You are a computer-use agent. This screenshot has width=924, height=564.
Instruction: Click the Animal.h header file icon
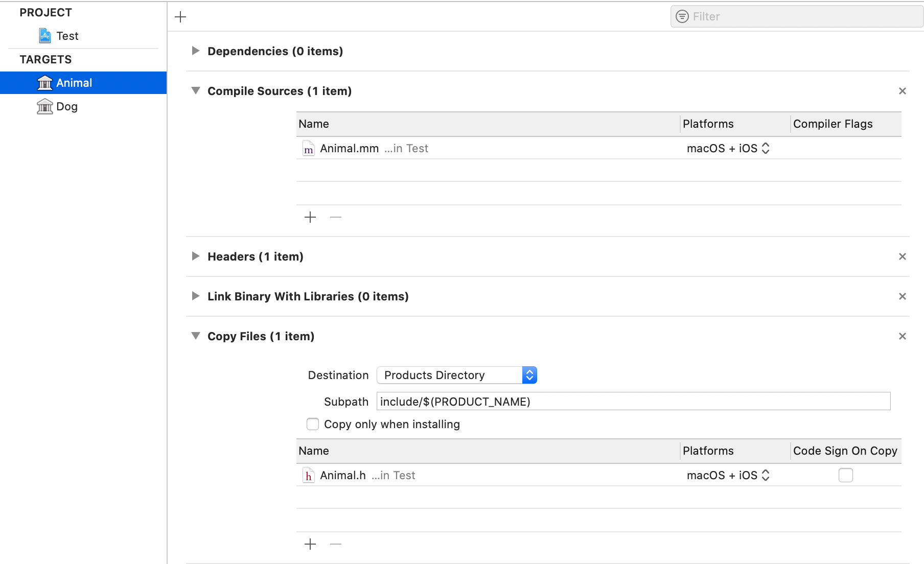[x=308, y=475]
